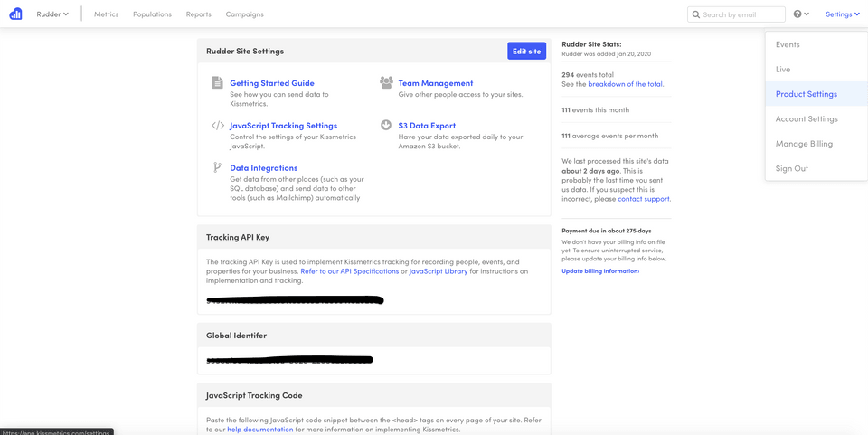
Task: Expand the Rudder site dropdown
Action: (x=52, y=14)
